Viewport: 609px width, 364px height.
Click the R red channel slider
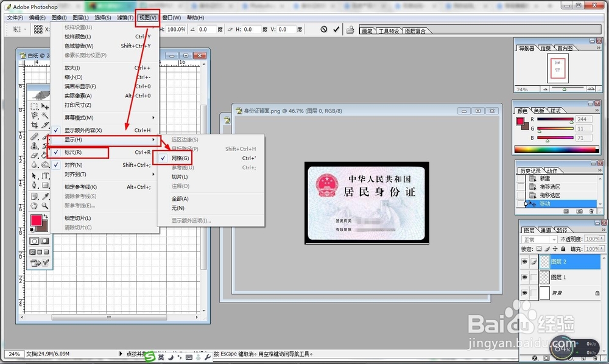point(555,119)
